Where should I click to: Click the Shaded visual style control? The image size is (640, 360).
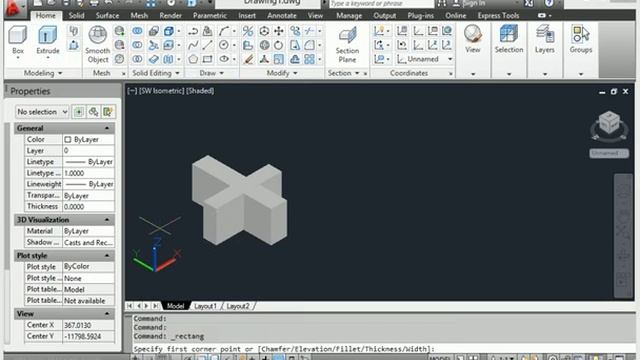tap(200, 91)
